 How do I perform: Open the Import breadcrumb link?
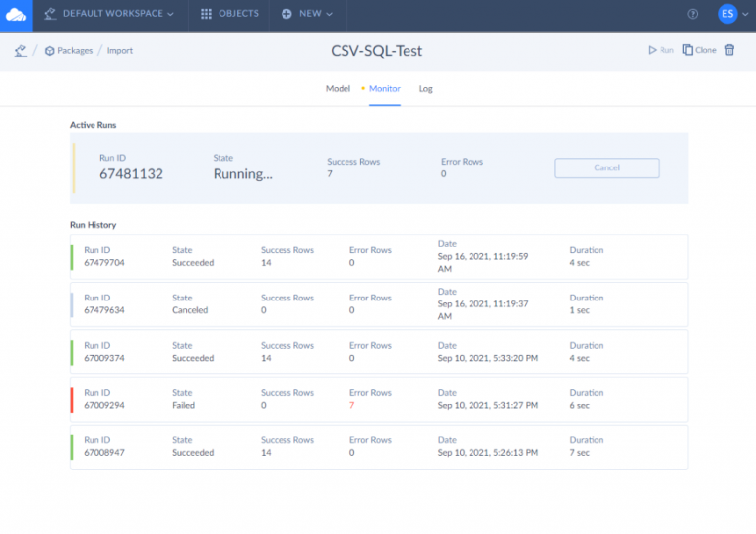(x=120, y=50)
